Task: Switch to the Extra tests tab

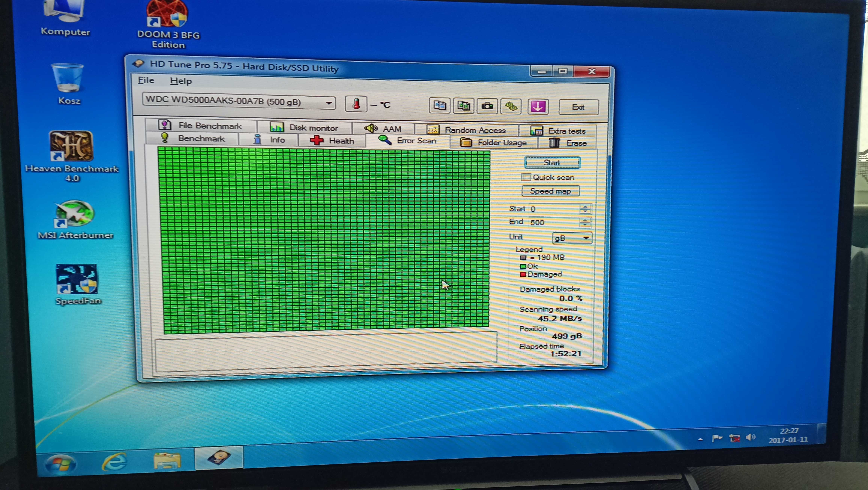Action: pyautogui.click(x=558, y=131)
